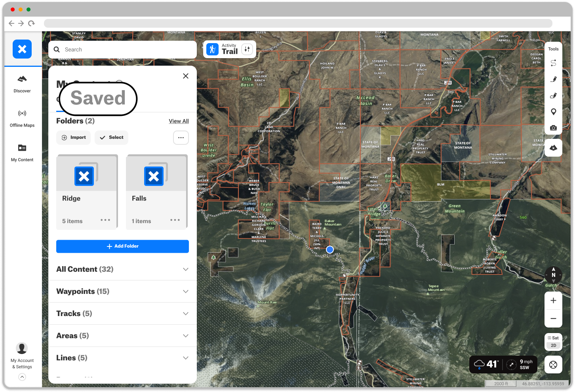Screen dimensions: 575x392
Task: Click the Folders (2) heading
Action: pyautogui.click(x=75, y=121)
